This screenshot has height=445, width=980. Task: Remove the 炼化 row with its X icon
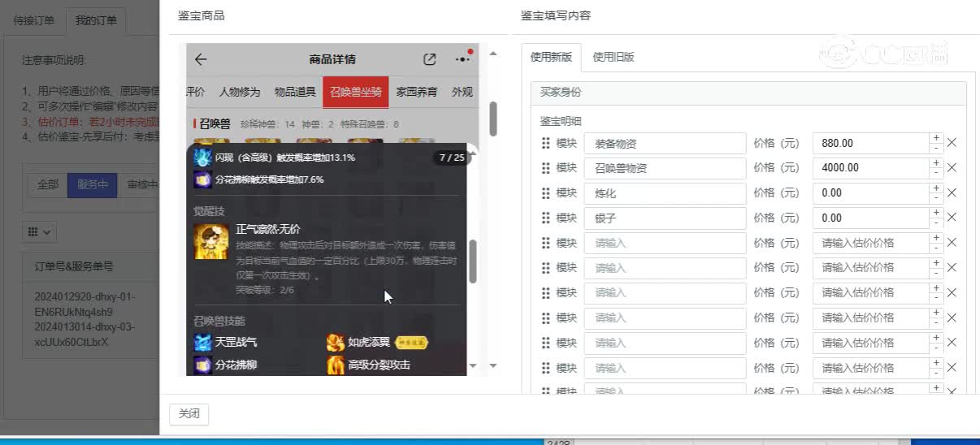coord(952,193)
